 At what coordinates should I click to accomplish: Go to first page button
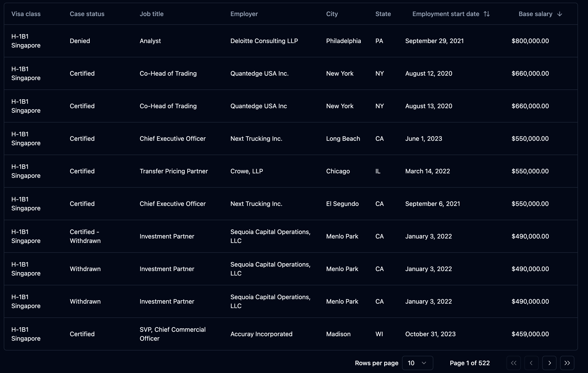click(x=513, y=363)
